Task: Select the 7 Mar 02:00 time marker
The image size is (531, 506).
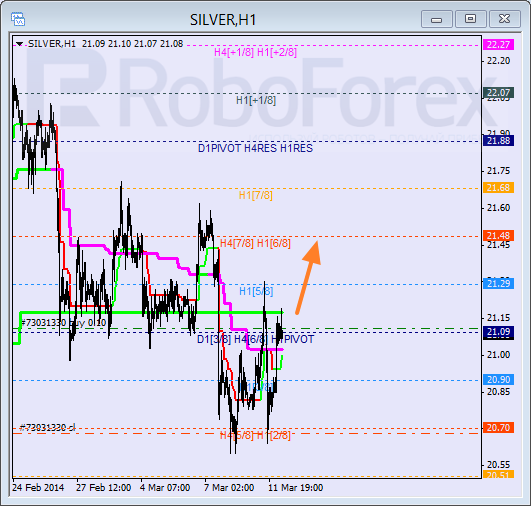Action: tap(229, 488)
